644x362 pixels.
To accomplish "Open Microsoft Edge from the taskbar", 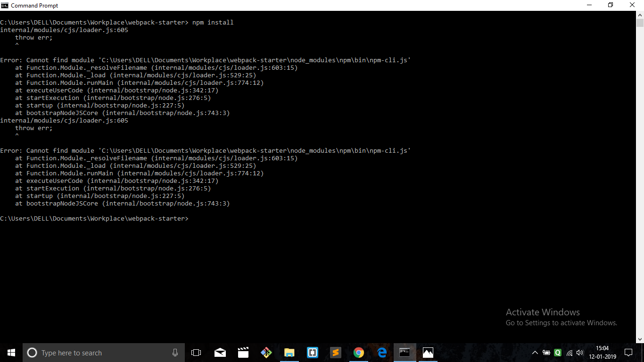I will pos(381,353).
